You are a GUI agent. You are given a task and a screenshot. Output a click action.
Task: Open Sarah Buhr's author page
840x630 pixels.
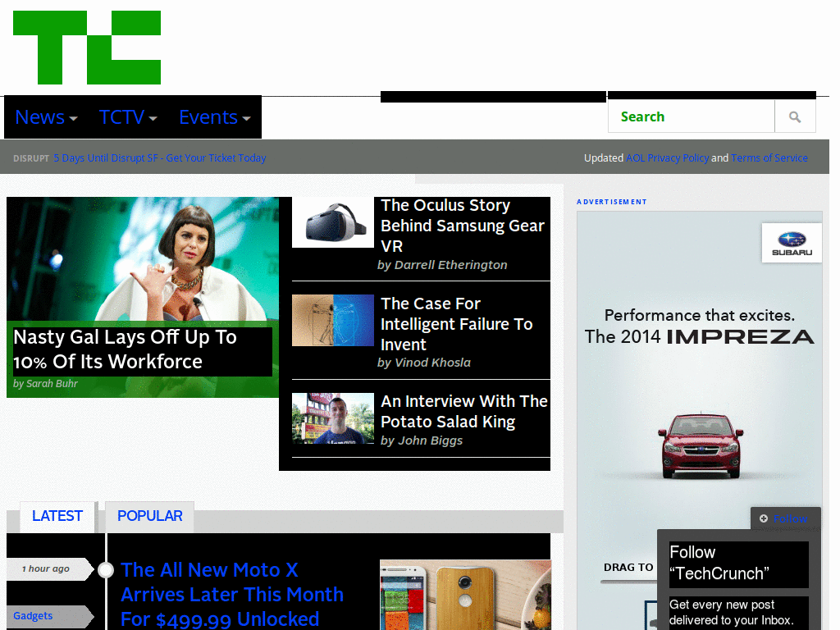[x=45, y=383]
